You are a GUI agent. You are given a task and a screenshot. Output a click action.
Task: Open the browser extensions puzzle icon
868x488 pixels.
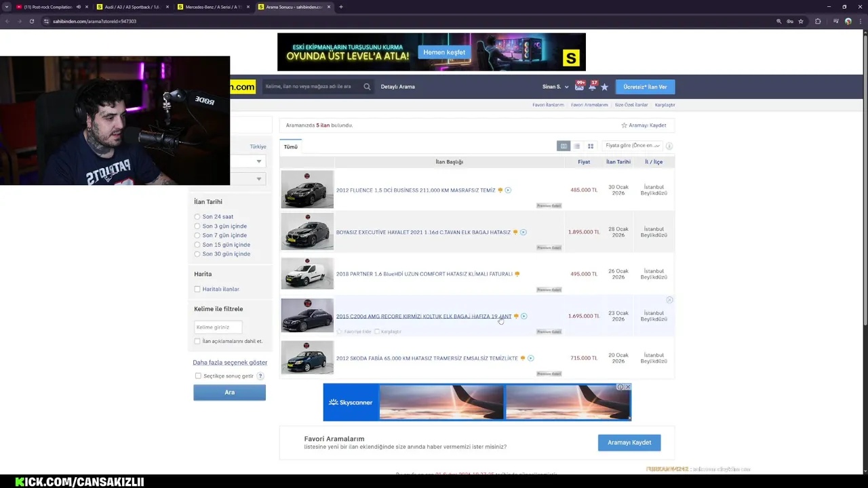818,21
